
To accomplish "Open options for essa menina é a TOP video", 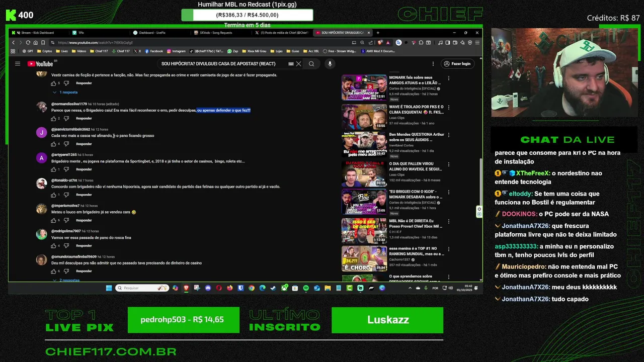I will (x=448, y=249).
